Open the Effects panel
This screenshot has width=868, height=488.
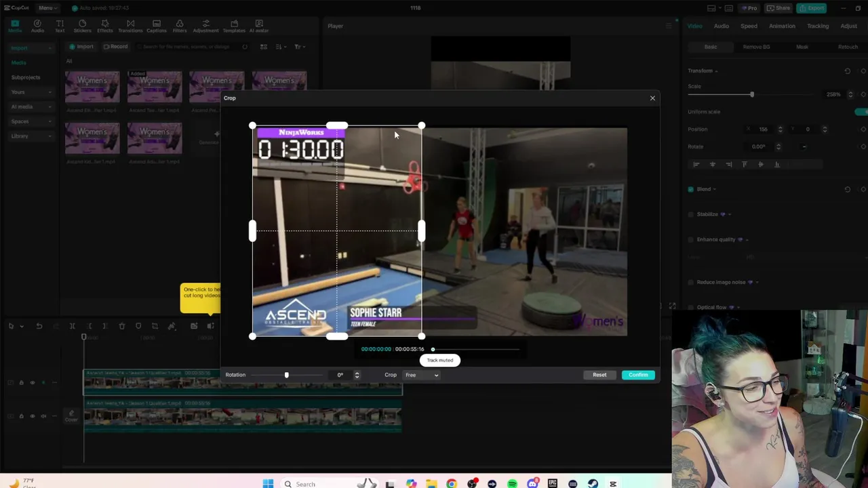coord(105,26)
